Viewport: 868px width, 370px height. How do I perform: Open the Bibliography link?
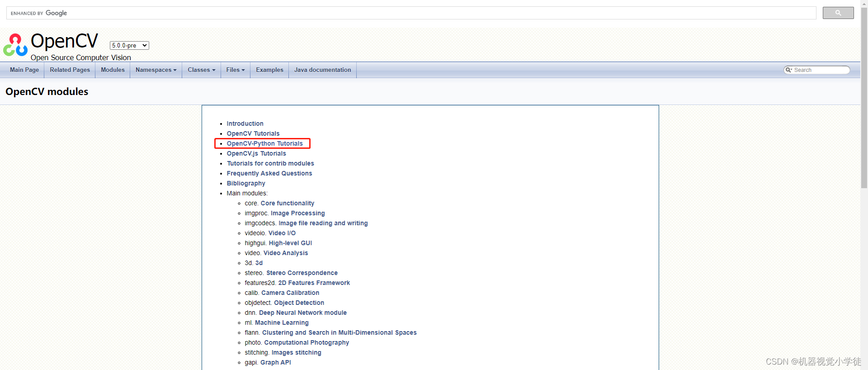click(x=246, y=183)
